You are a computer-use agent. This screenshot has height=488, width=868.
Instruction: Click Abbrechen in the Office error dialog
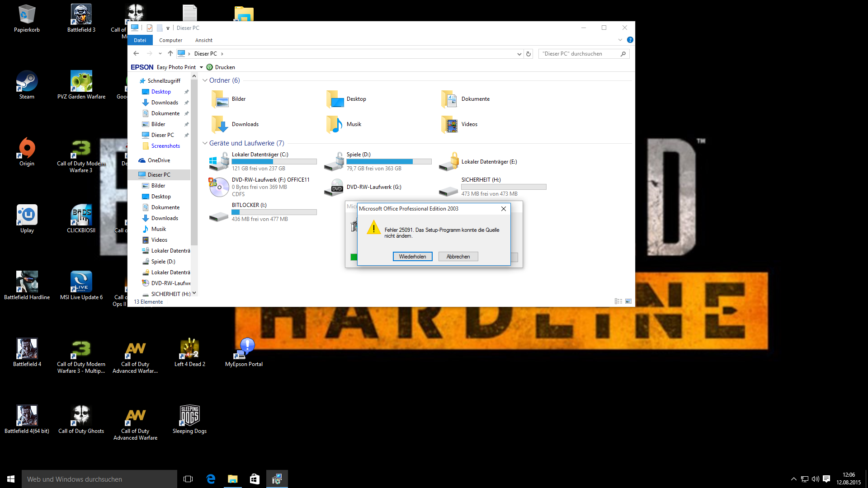pos(458,257)
